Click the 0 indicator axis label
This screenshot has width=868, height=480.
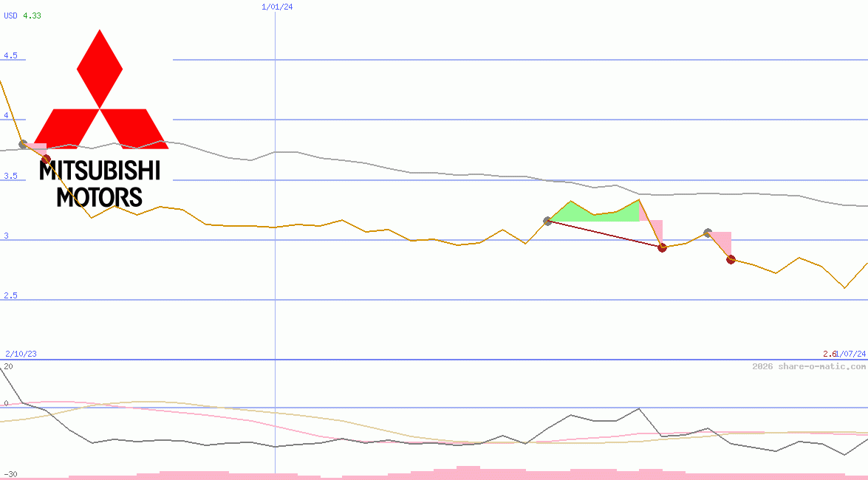click(6, 404)
